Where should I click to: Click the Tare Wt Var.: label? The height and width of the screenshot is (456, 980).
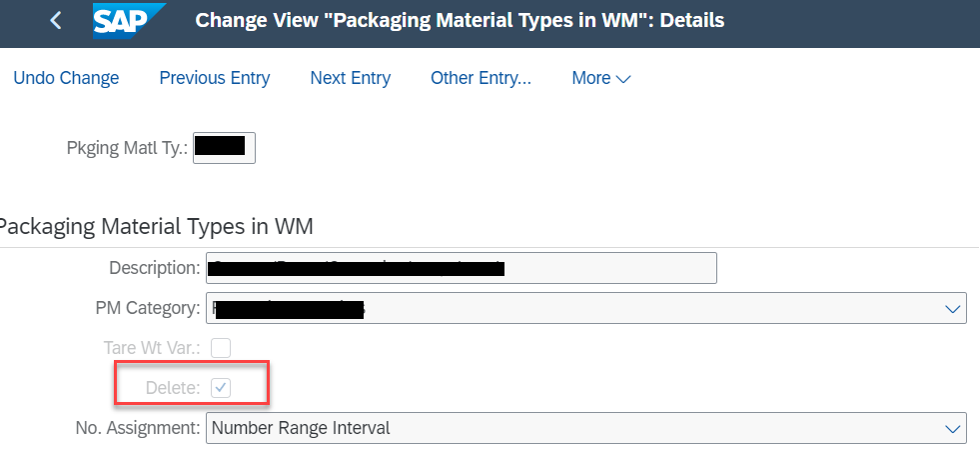[x=152, y=348]
